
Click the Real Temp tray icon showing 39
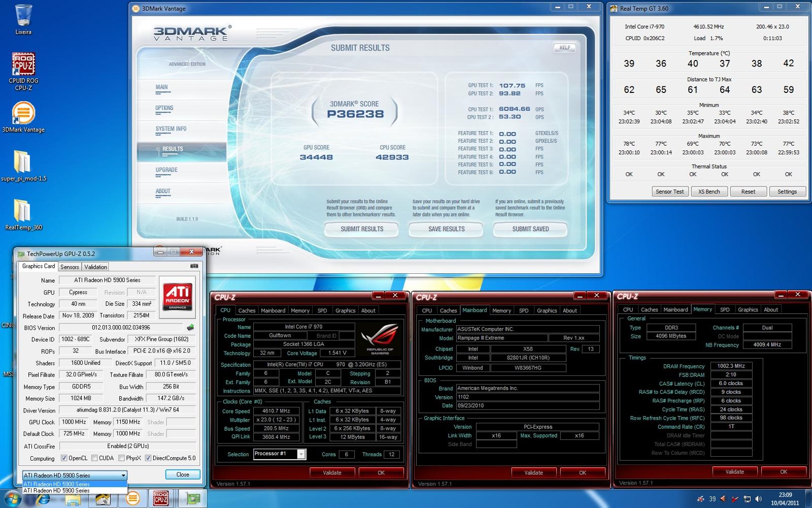pos(713,499)
